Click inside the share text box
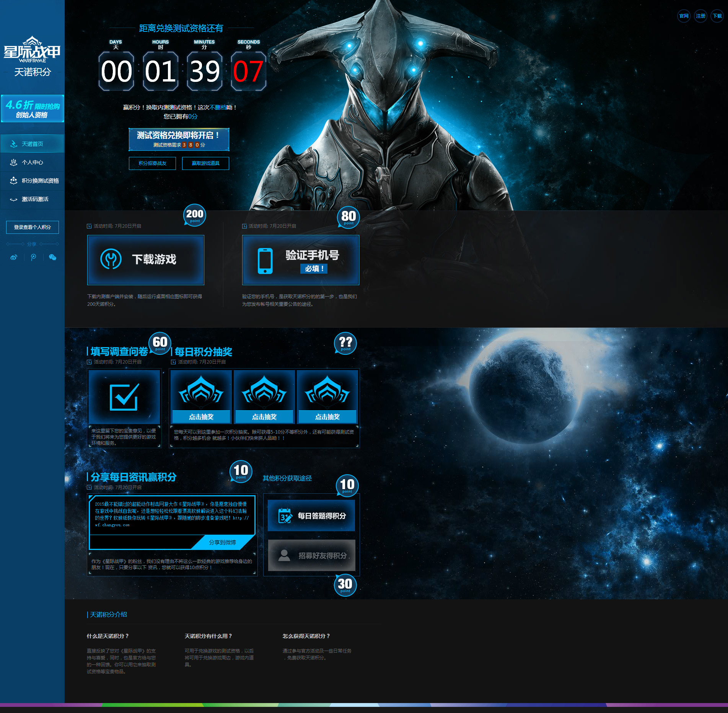Viewport: 728px width, 713px height. pos(172,515)
